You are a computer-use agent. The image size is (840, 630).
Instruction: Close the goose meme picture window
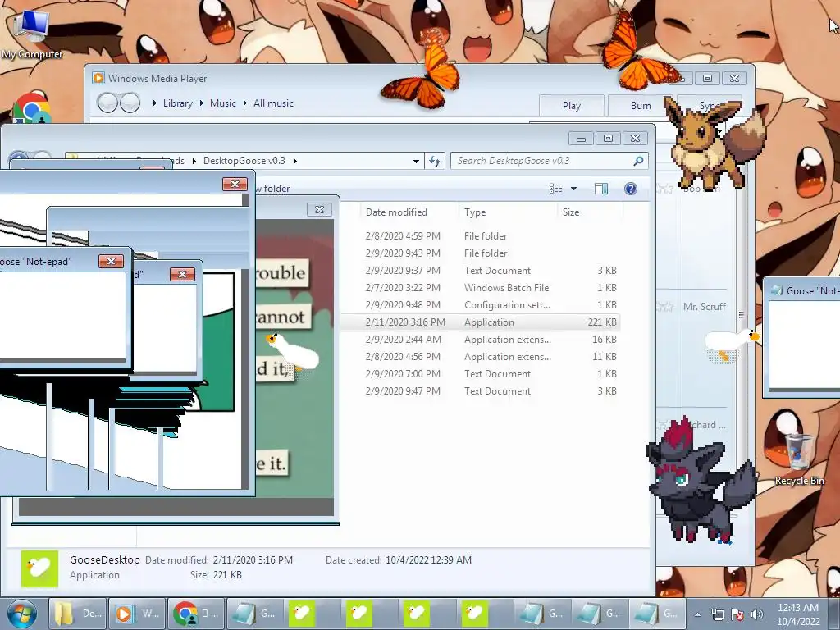[319, 209]
